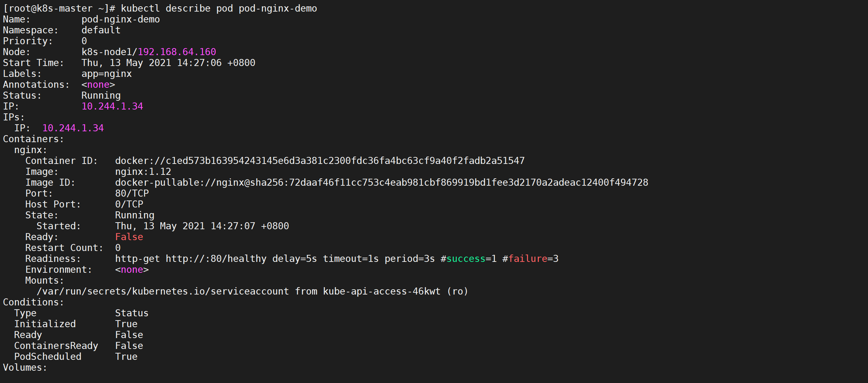This screenshot has width=868, height=383.
Task: Click the container Started timestamp
Action: pyautogui.click(x=202, y=226)
